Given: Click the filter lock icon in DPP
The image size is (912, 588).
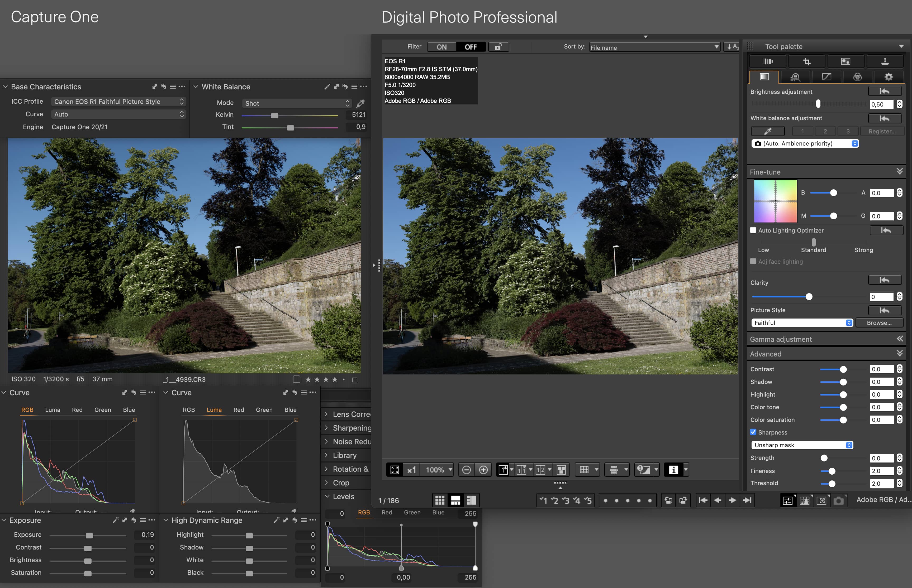Looking at the screenshot, I should [x=498, y=47].
